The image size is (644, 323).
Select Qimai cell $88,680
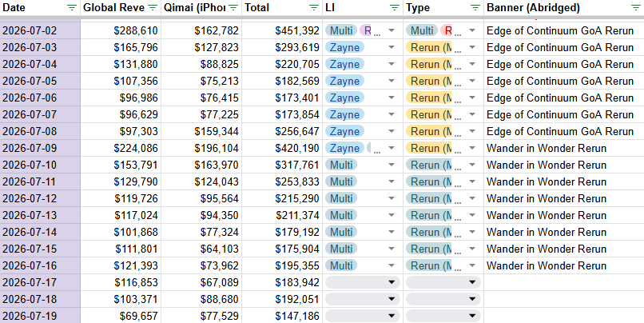click(x=201, y=299)
